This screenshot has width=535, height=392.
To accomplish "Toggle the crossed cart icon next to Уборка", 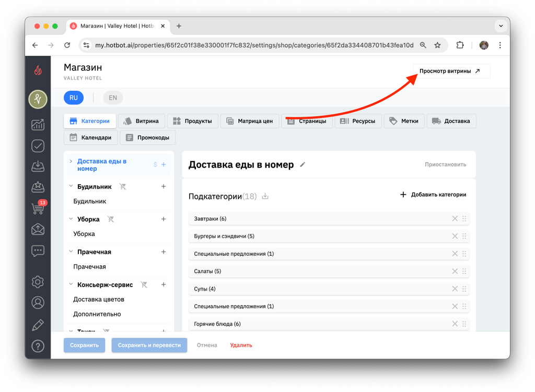I will coord(111,219).
